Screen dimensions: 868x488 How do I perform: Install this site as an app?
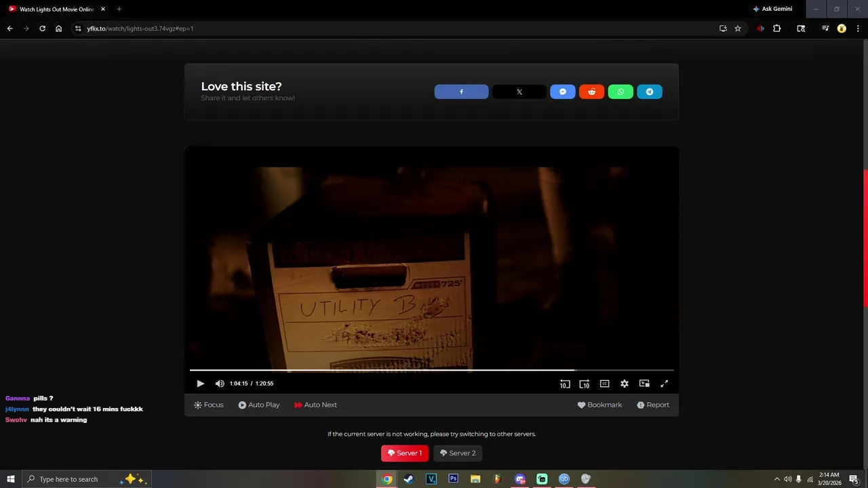coord(723,28)
